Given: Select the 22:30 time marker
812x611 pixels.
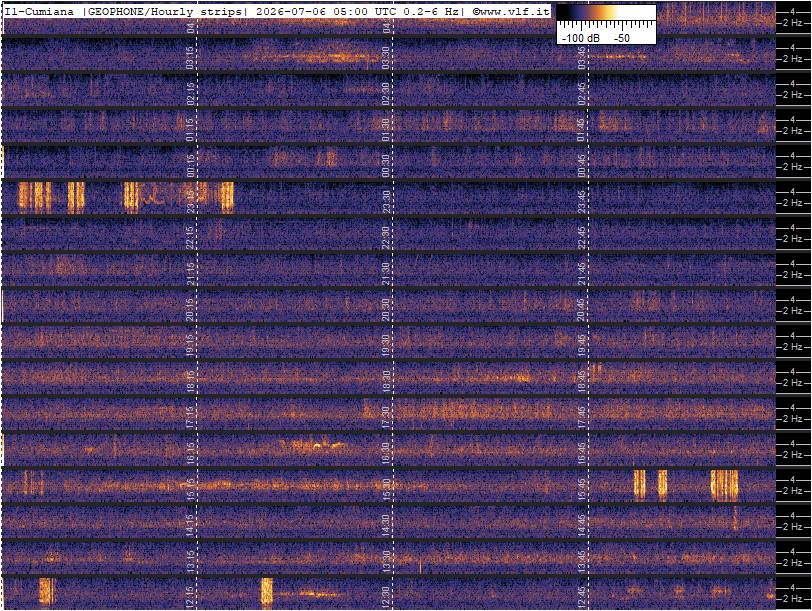Looking at the screenshot, I should [x=386, y=238].
